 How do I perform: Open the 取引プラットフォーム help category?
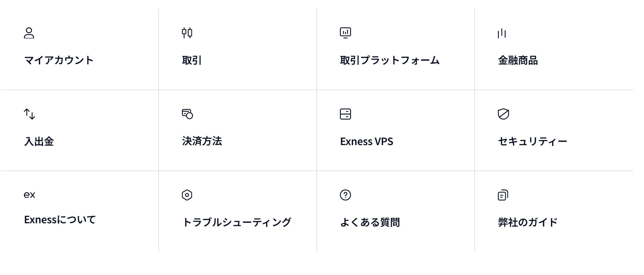point(390,60)
